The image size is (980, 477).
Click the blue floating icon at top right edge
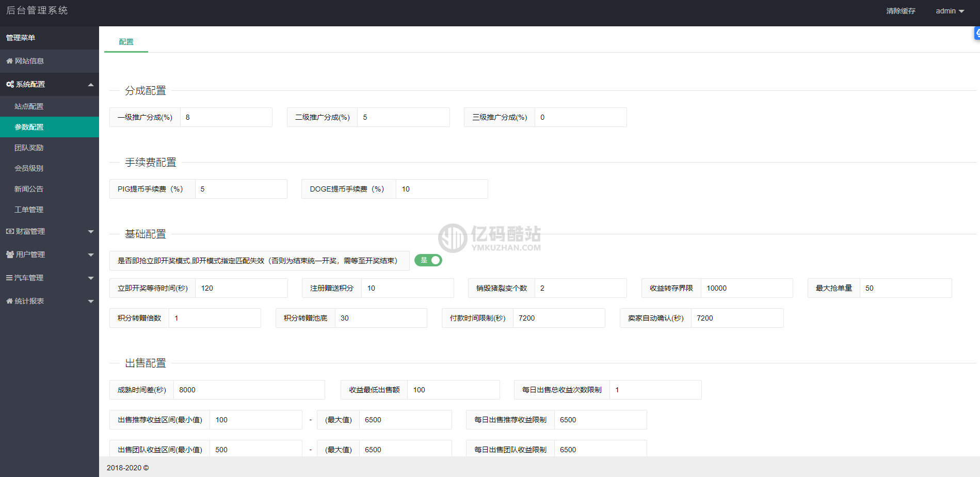coord(977,34)
